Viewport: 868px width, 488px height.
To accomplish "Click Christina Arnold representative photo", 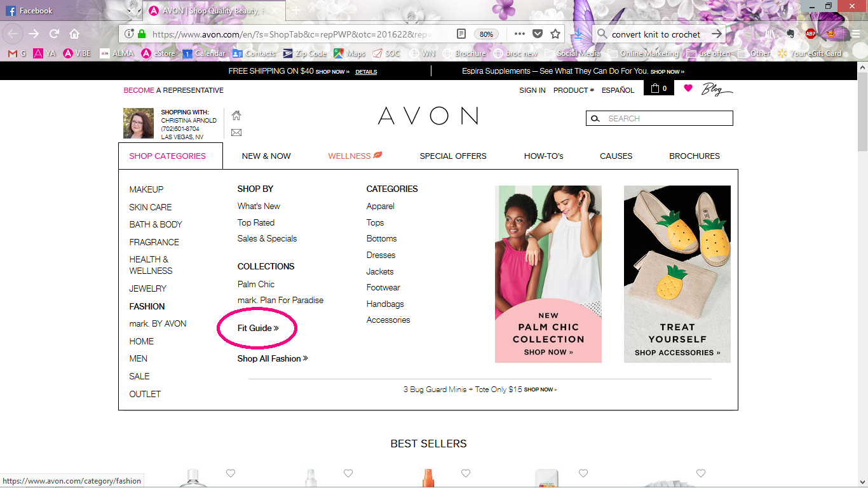I will click(x=139, y=123).
